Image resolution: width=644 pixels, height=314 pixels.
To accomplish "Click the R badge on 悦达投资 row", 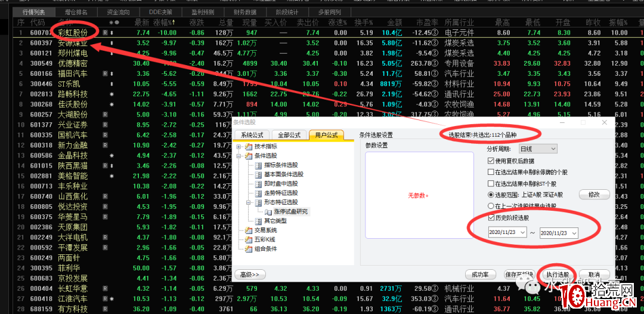I will [x=105, y=207].
